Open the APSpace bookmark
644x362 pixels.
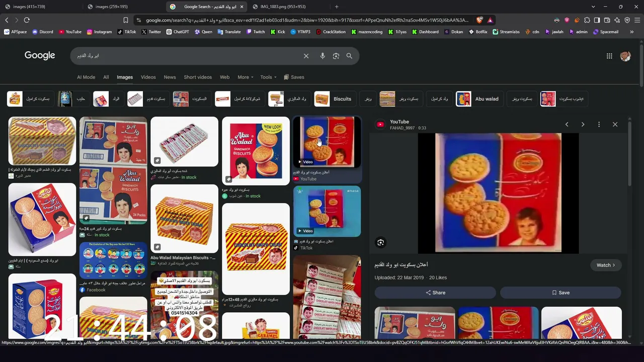[15, 32]
